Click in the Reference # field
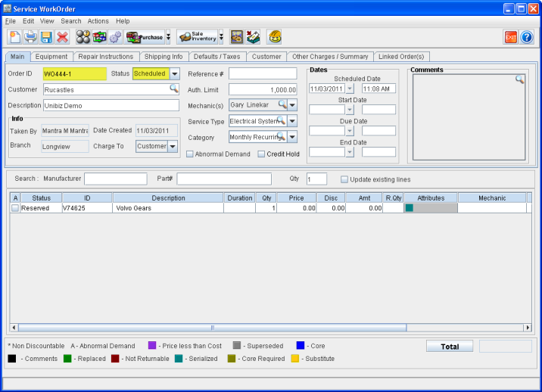The image size is (542, 392). 263,73
